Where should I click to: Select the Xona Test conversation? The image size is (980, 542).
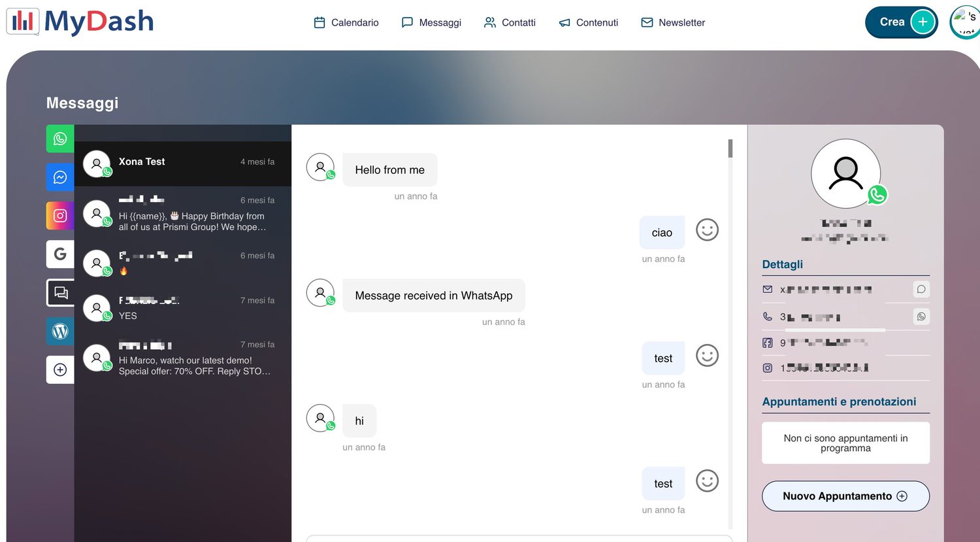[x=183, y=163]
